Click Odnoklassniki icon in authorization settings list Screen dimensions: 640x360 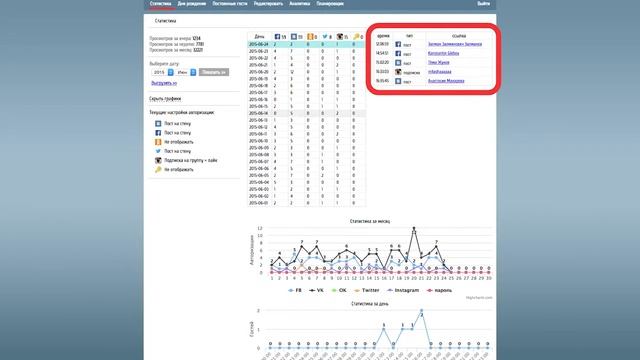tap(158, 142)
